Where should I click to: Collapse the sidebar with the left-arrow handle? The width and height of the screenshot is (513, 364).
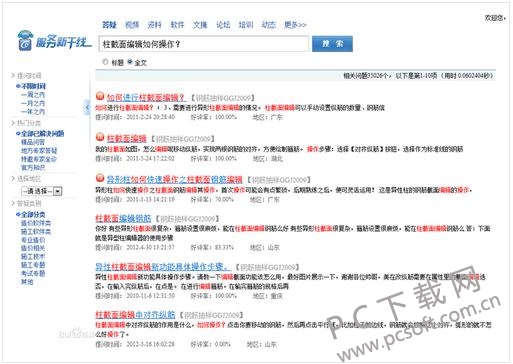(87, 107)
